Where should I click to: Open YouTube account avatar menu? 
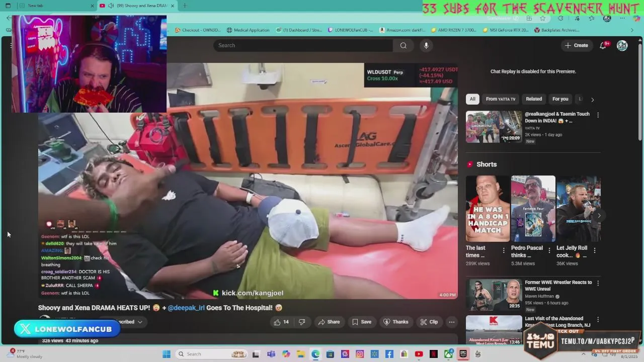coord(622,45)
